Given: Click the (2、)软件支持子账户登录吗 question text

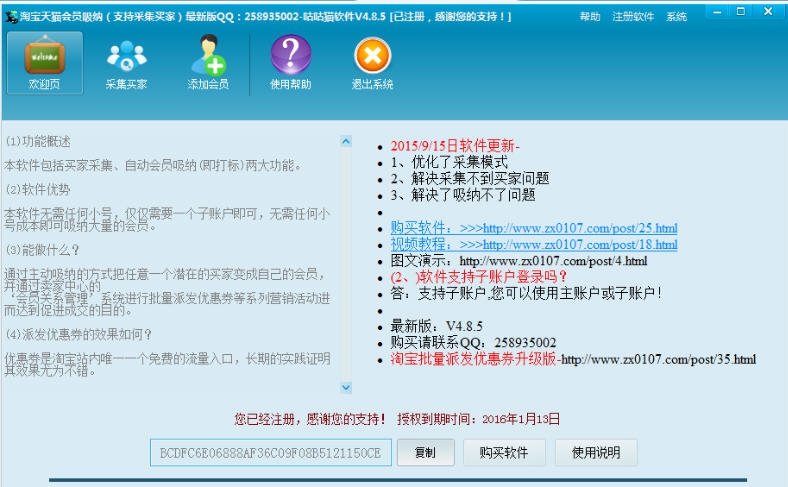Looking at the screenshot, I should (x=478, y=277).
